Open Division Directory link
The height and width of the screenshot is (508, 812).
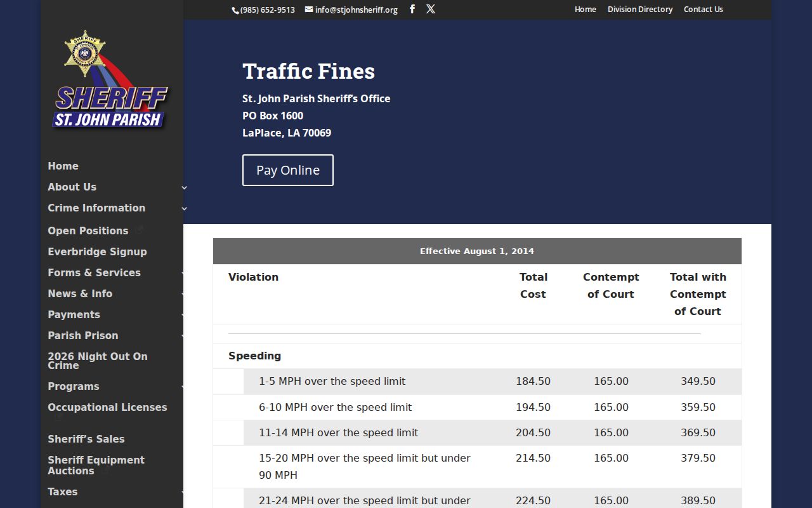640,9
